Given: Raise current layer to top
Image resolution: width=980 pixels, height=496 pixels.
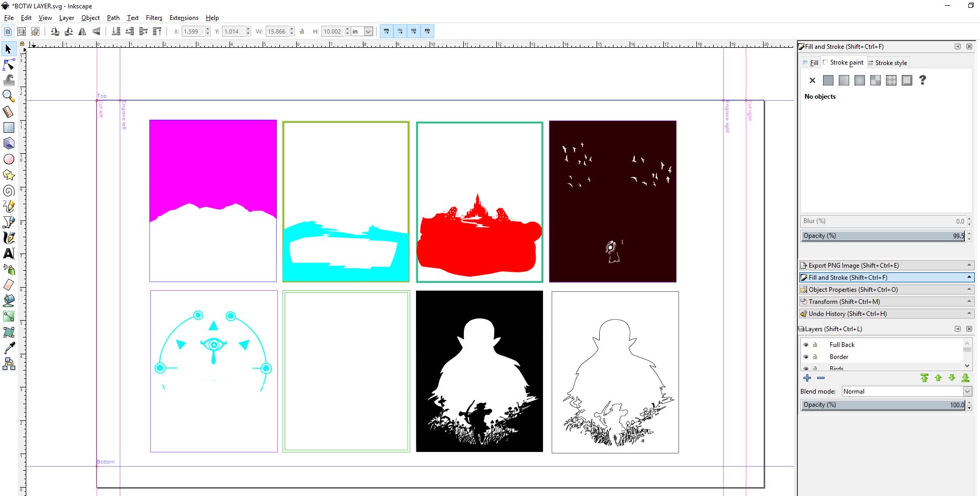Looking at the screenshot, I should 924,378.
